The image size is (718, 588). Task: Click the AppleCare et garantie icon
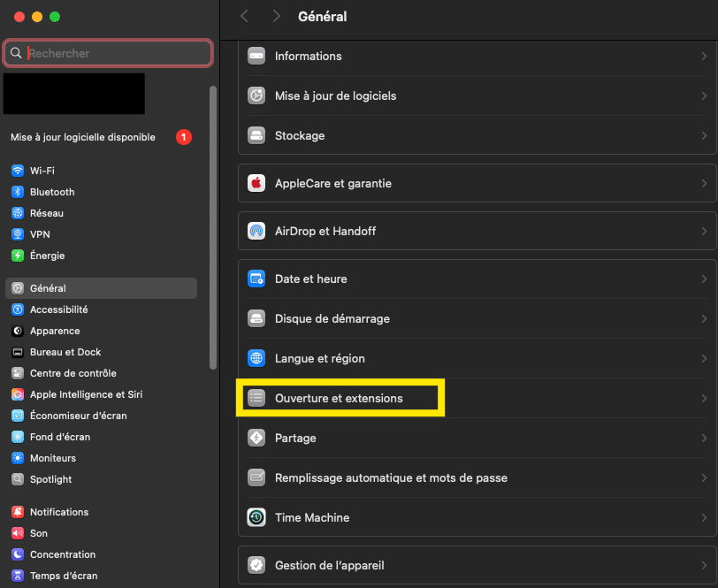point(256,183)
